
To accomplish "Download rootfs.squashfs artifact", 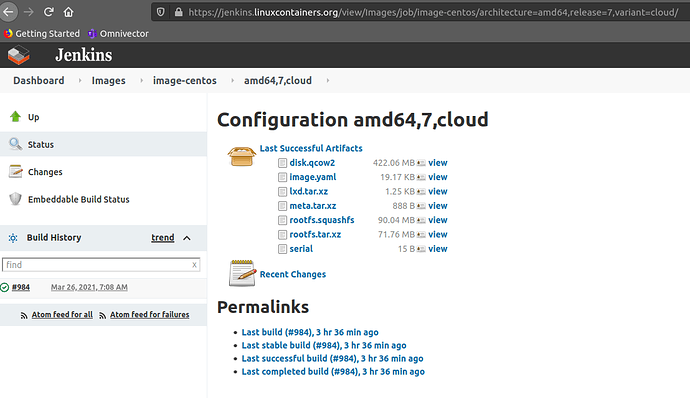I will coord(322,220).
